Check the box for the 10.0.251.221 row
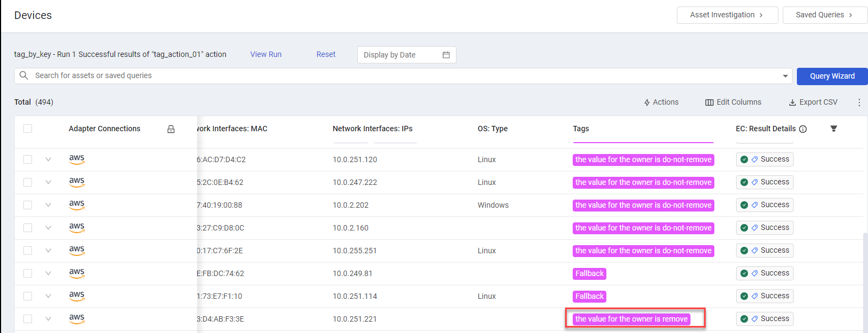Screen dimensions: 868x333 point(28,319)
